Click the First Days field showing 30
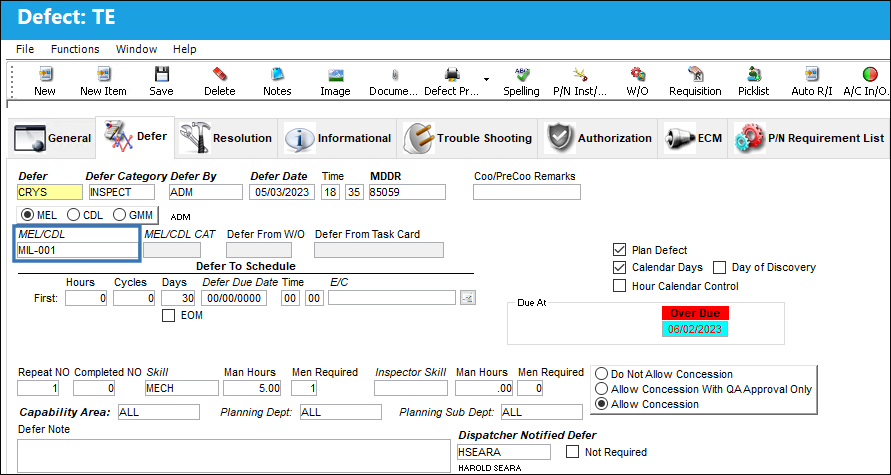Viewport: 891px width, 475px height. (x=178, y=298)
